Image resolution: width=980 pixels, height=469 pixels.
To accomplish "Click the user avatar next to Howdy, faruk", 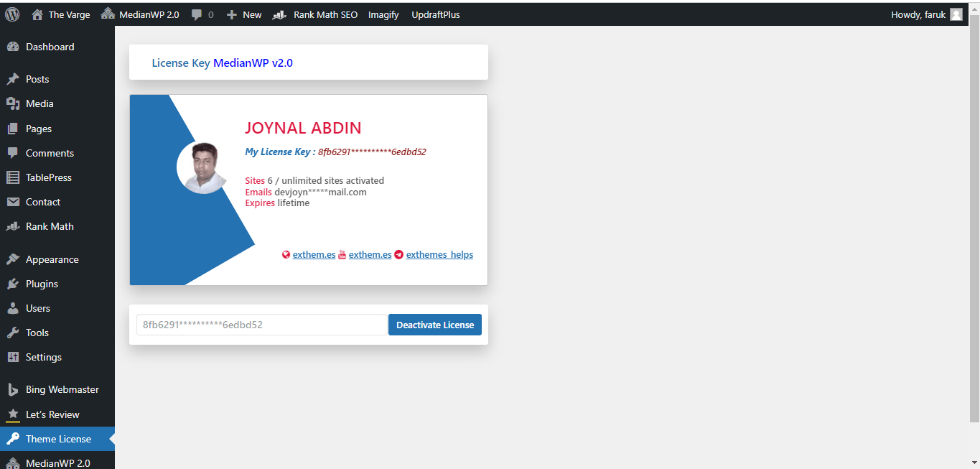I will (956, 14).
